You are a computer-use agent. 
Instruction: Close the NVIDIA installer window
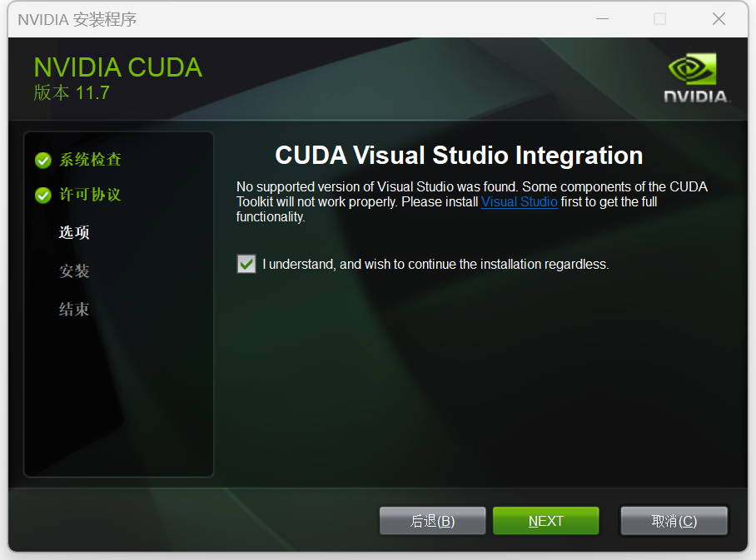719,19
